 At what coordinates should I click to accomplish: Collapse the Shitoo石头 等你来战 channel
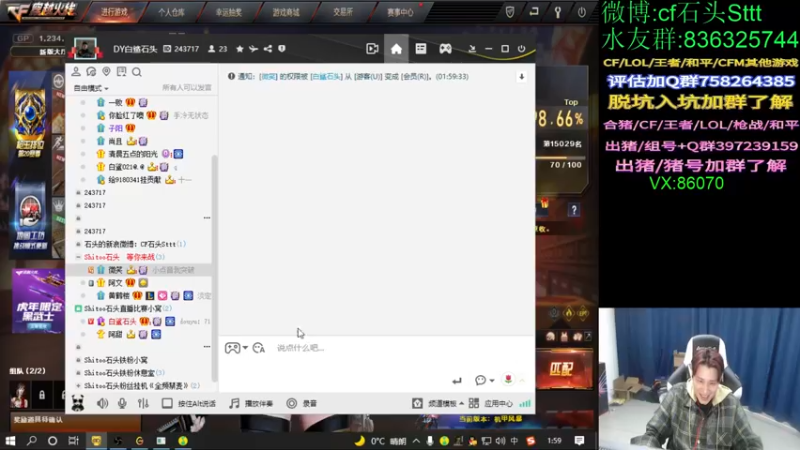pyautogui.click(x=78, y=257)
